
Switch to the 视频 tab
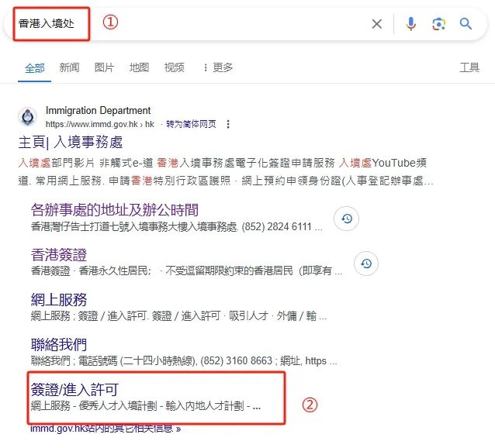pos(174,67)
